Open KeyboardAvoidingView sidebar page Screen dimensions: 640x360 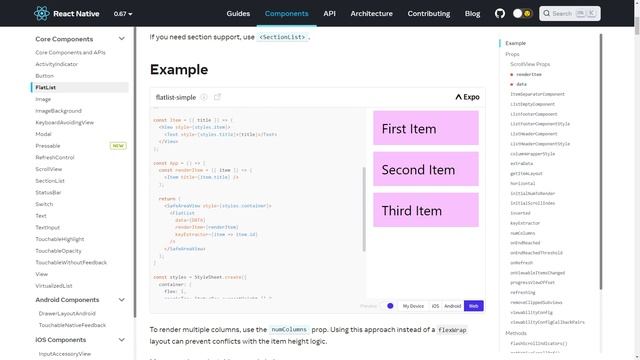point(64,122)
